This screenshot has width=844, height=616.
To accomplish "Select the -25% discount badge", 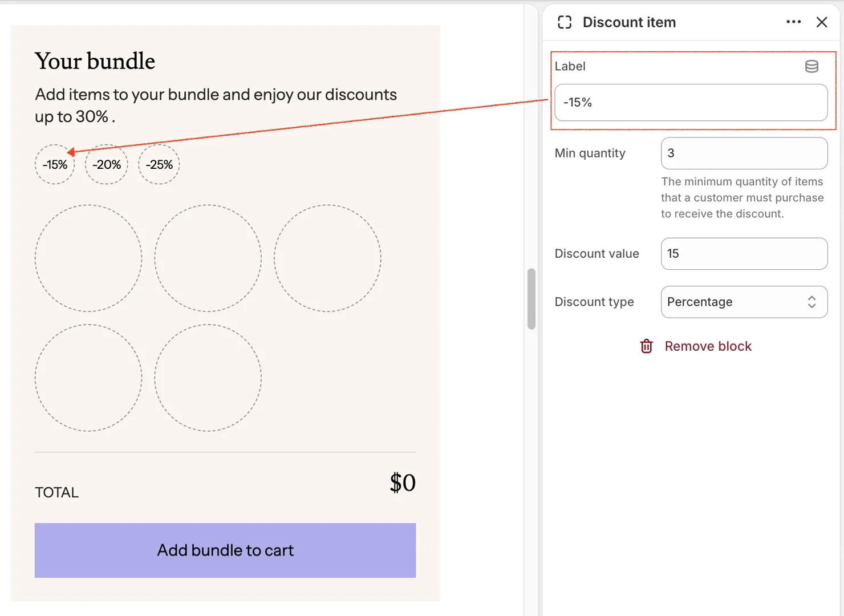I will click(159, 165).
